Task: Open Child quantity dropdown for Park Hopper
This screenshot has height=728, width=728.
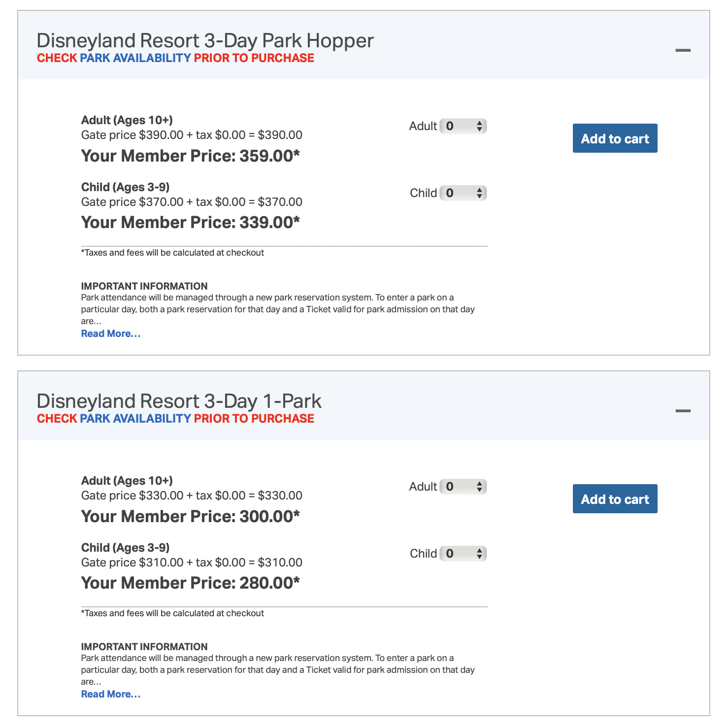Action: [463, 193]
